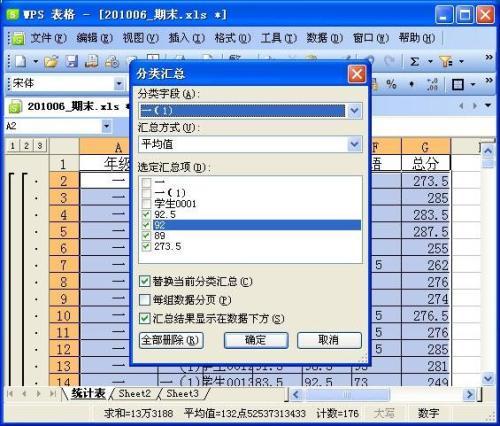Screen dimensions: 500x426
Task: Click the Open folder toolbar icon
Action: (51, 61)
